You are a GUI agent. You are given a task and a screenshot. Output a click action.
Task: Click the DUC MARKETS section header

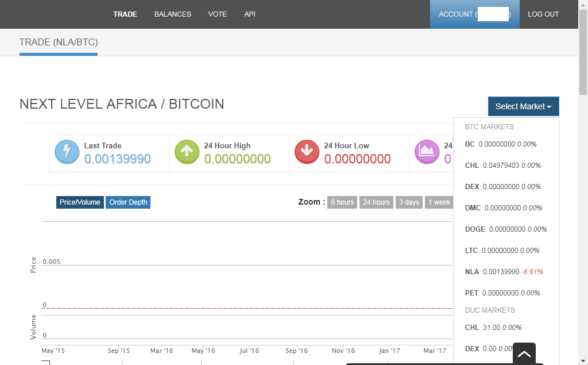[490, 310]
